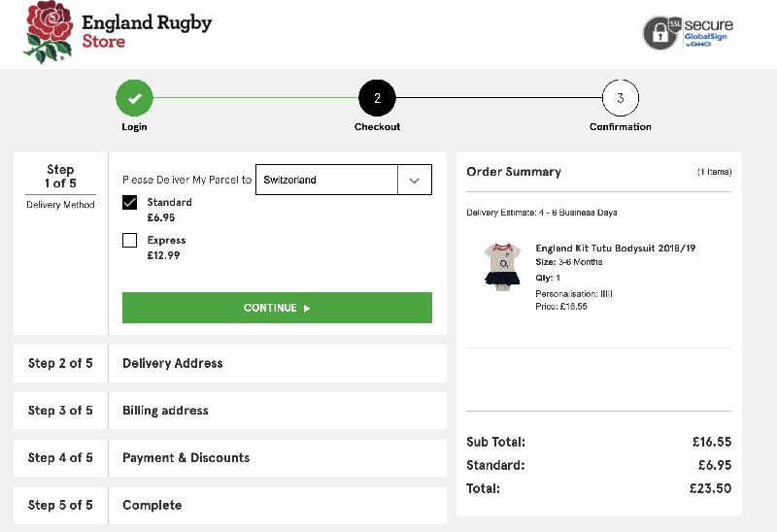
Task: Click the green Login checkmark step circle
Action: tap(134, 98)
